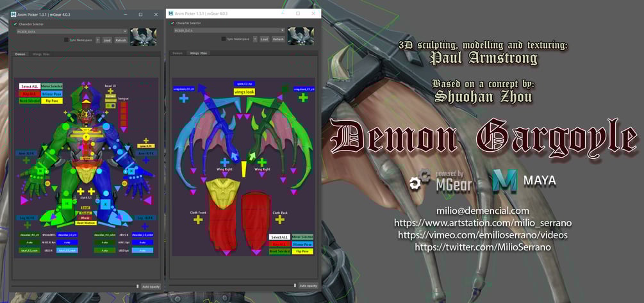Screen dimensions: 644x303
Task: Click blue plus under blue-side Arm IK/FK
Action: (x=145, y=160)
